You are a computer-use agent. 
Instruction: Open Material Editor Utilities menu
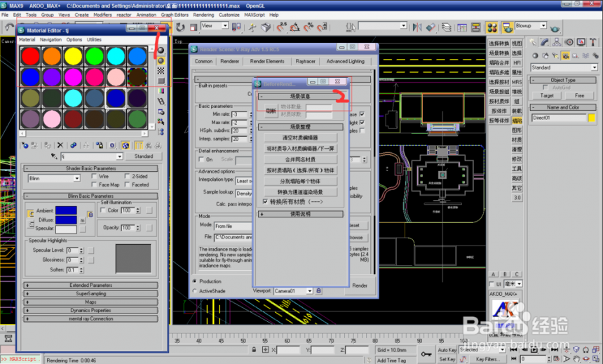[94, 40]
